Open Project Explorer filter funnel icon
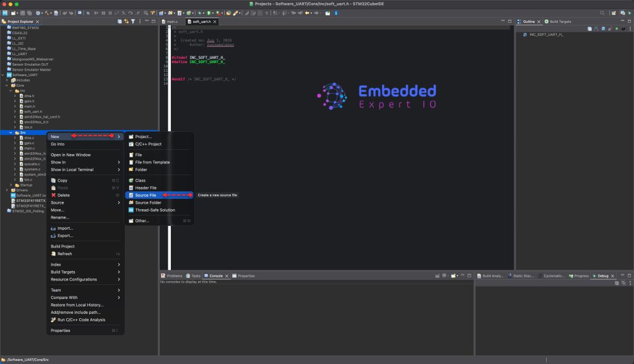Screen dimensions: 634x364 coord(133,22)
